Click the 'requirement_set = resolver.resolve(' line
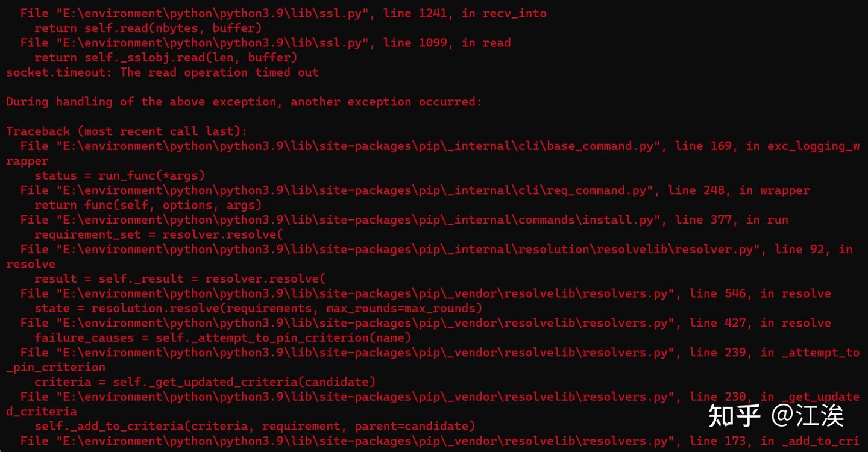The height and width of the screenshot is (452, 868). point(159,234)
